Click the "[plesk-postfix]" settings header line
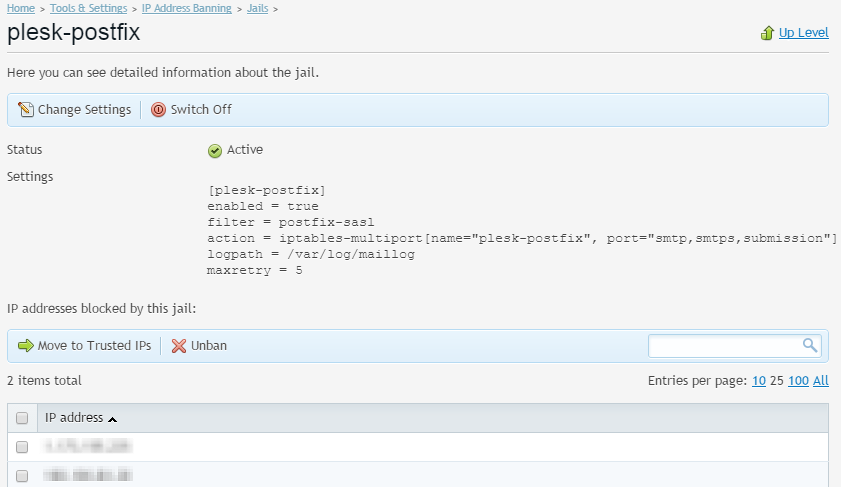The image size is (841, 487). [x=267, y=190]
